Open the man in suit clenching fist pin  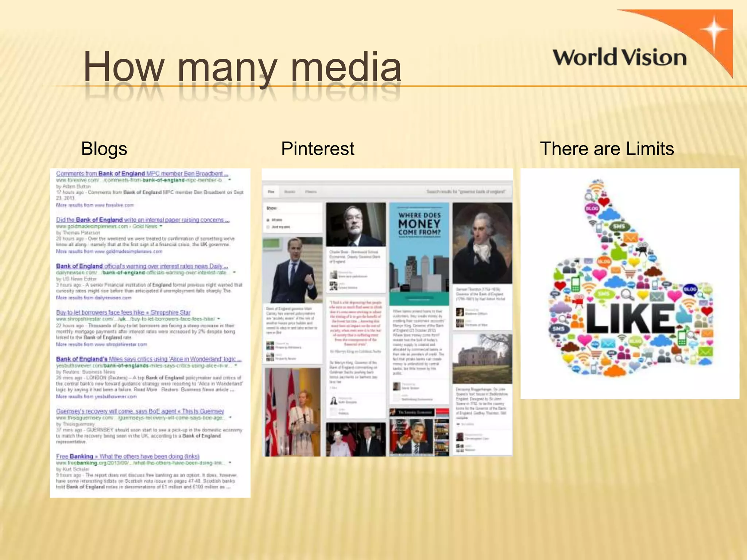pyautogui.click(x=293, y=270)
